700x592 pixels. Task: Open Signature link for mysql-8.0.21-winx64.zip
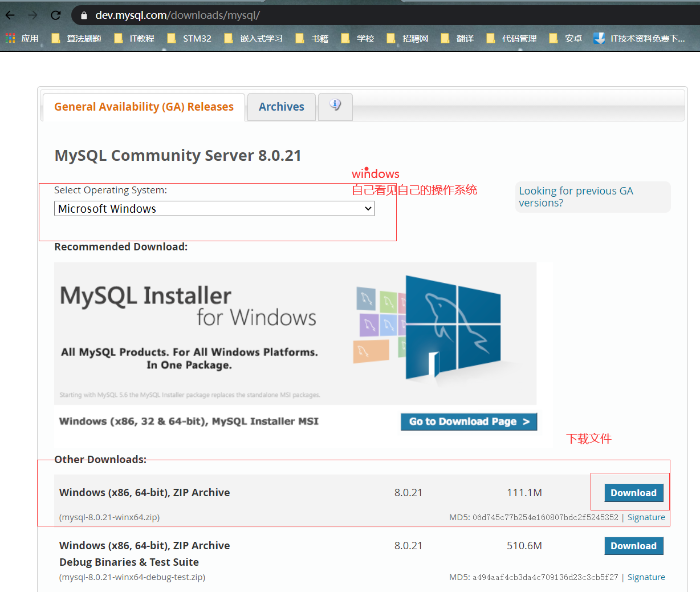point(646,517)
